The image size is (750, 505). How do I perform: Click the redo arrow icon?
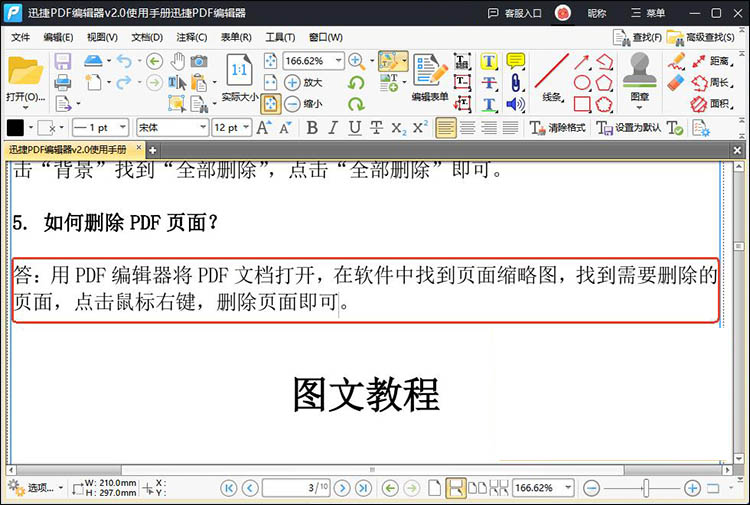click(x=123, y=82)
